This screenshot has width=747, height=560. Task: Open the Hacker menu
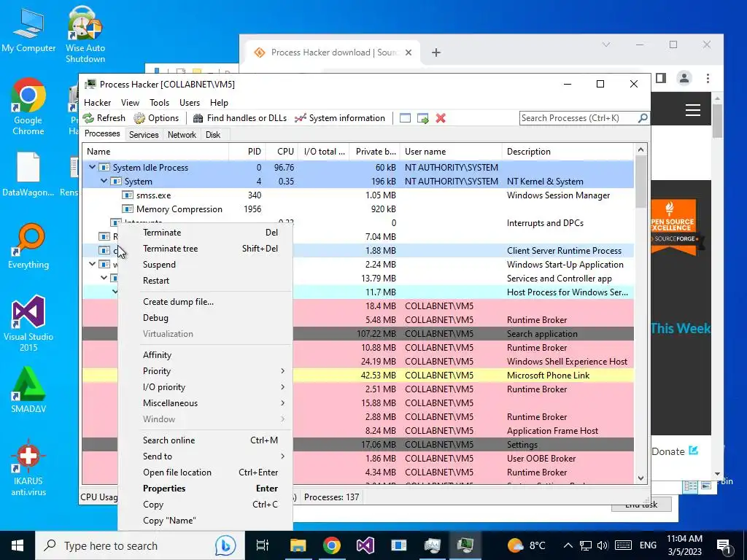point(97,102)
